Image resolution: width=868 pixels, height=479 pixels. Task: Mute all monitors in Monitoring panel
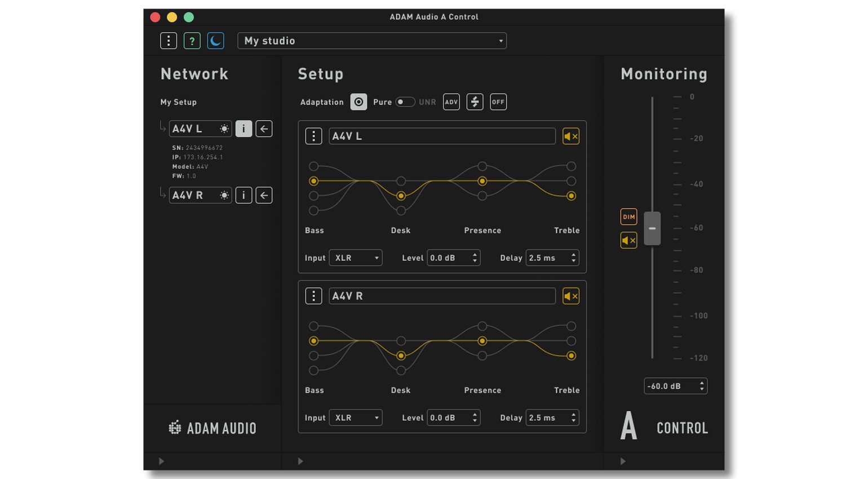[x=629, y=241]
